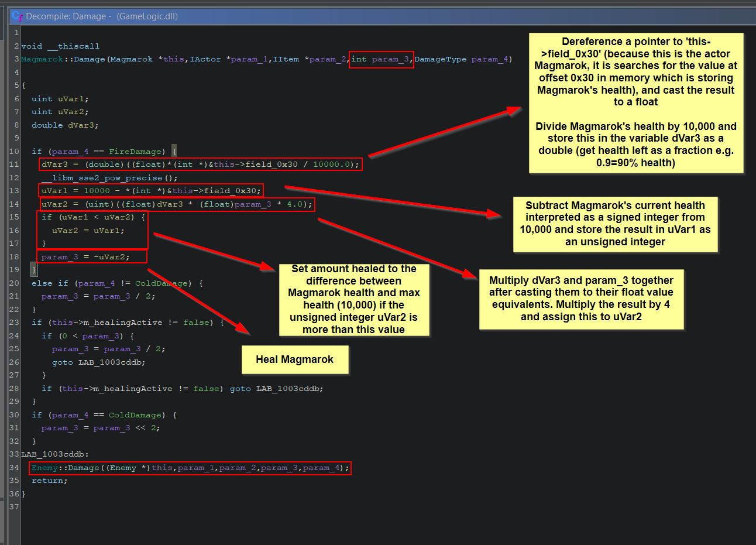Viewport: 756px width, 545px height.
Task: Click the 'double' type keyword on line 8
Action: tap(47, 125)
